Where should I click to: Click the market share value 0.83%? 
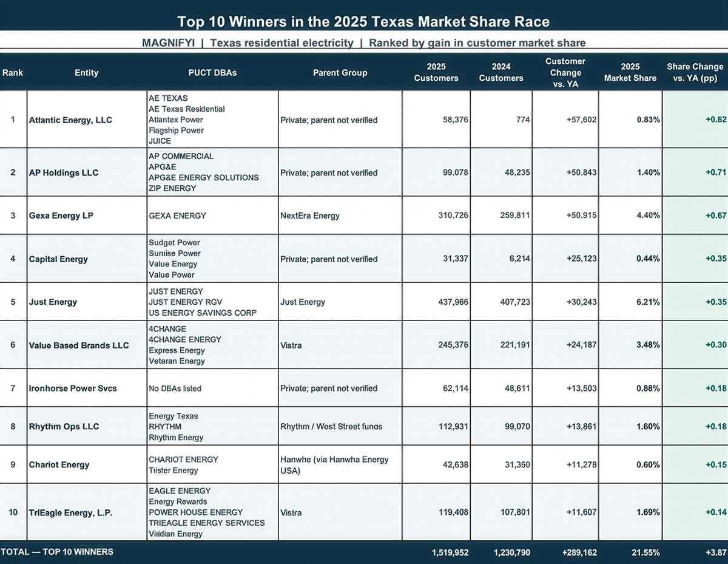coord(649,120)
